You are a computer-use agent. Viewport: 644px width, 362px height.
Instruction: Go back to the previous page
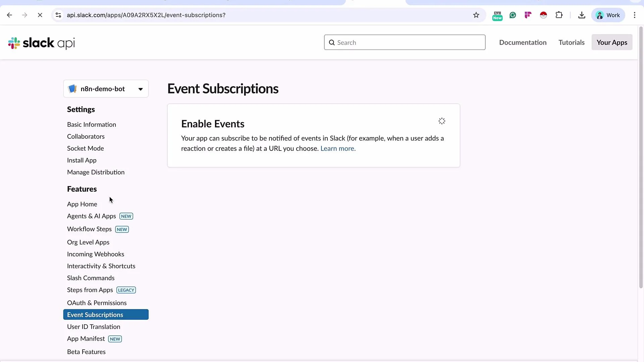coord(9,15)
